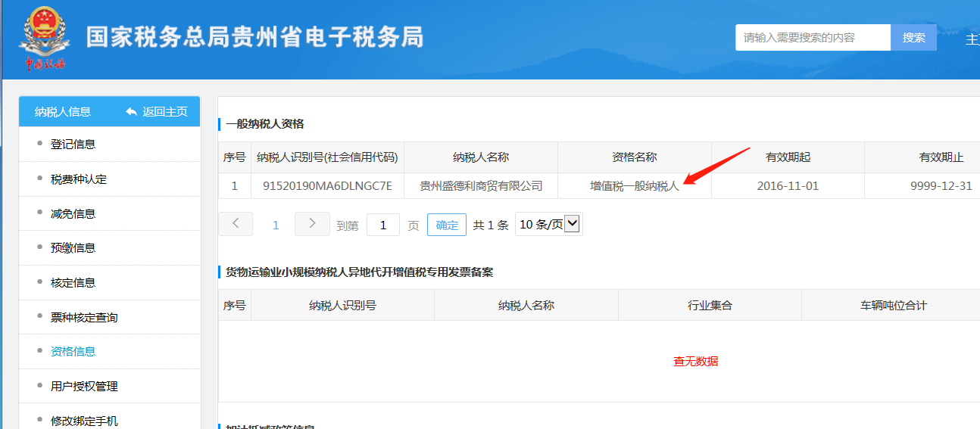The image size is (980, 429).
Task: Open 核定信息 from the sidebar
Action: point(73,282)
